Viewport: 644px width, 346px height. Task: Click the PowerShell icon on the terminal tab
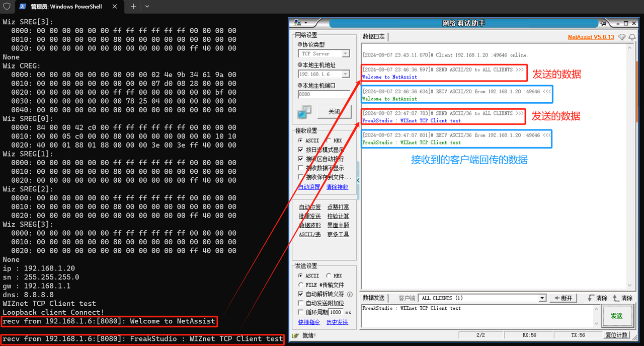23,7
